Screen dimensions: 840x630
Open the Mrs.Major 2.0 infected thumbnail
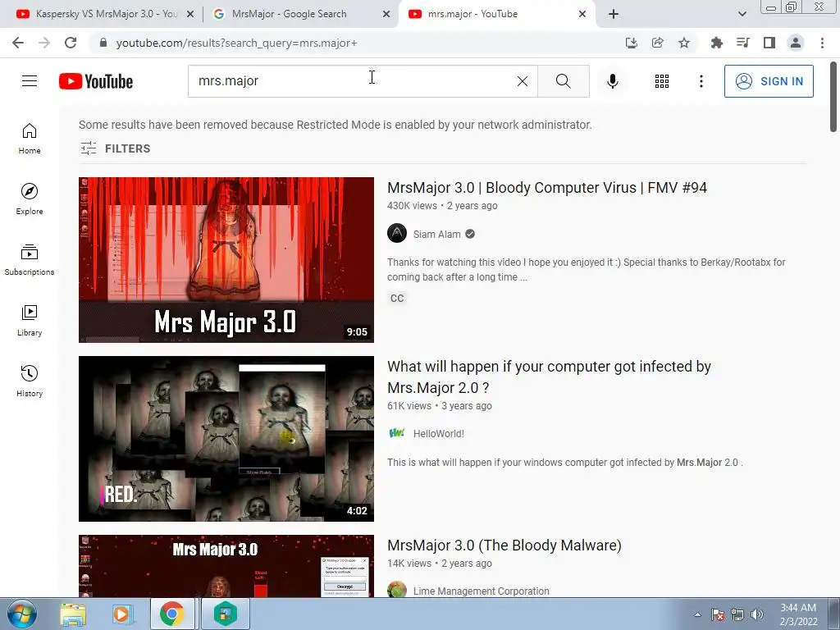(226, 439)
